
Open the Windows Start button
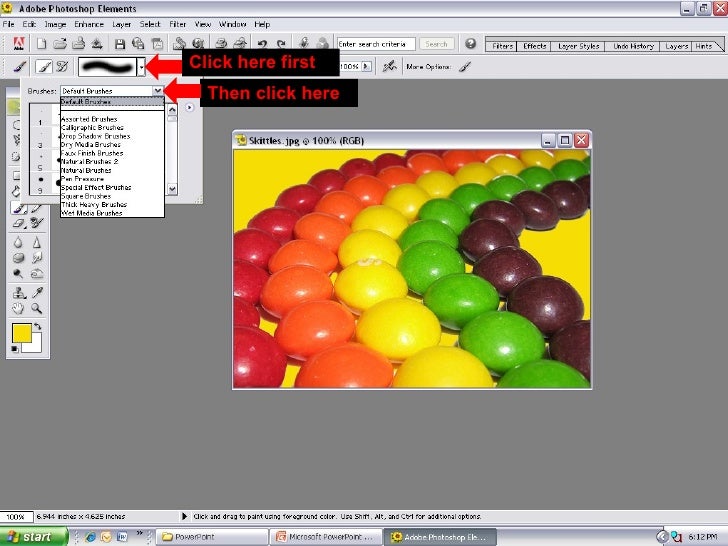click(x=28, y=537)
